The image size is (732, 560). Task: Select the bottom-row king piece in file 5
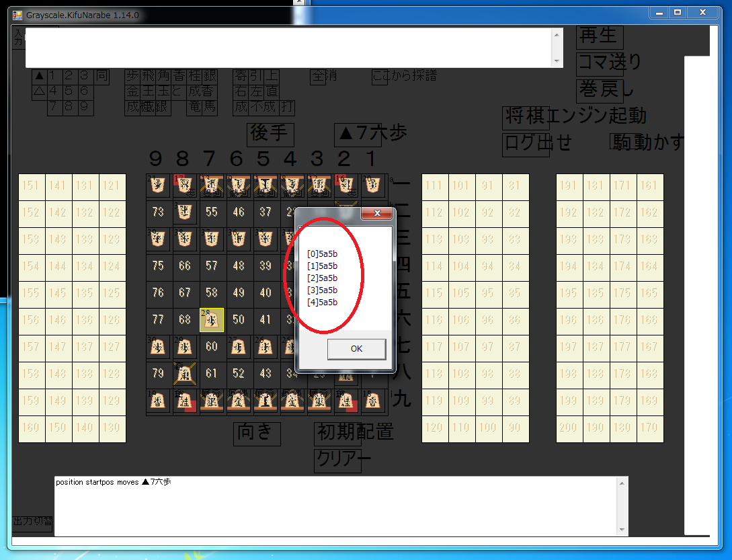pos(265,401)
